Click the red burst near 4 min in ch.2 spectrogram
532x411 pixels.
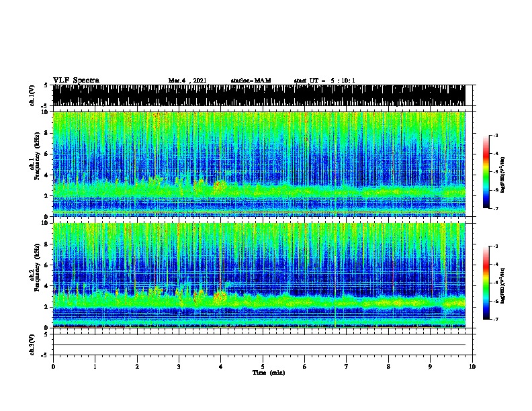[220, 295]
